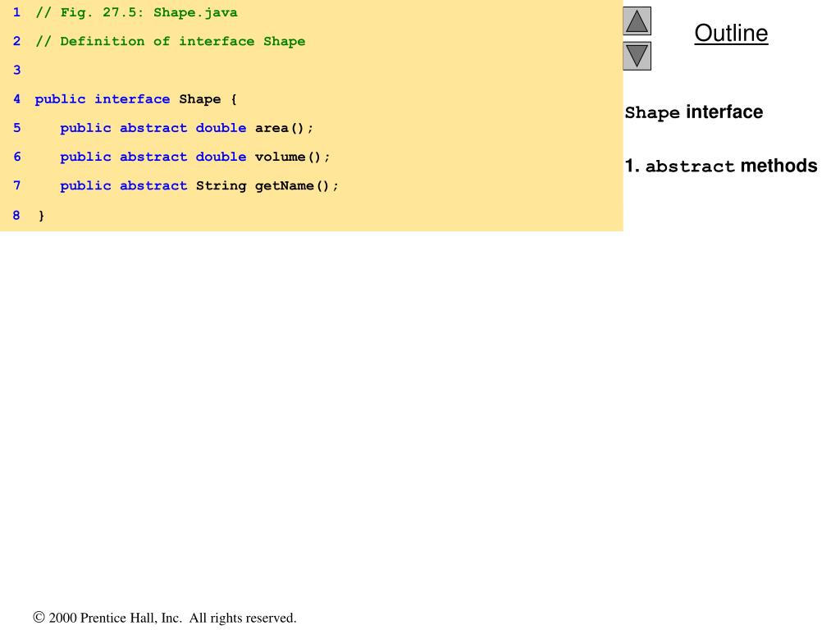This screenshot has height=630, width=840.
Task: Click the down triangle navigation button
Action: (x=637, y=56)
